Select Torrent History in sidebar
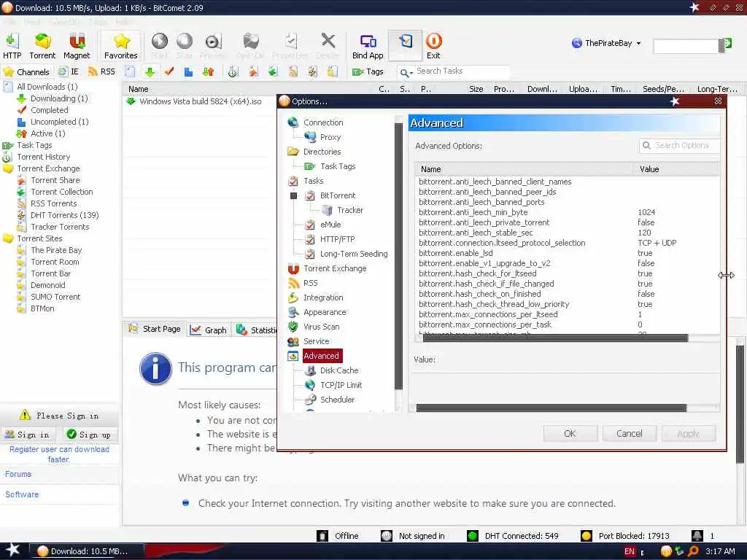Screen dimensions: 747x560 tap(43, 157)
